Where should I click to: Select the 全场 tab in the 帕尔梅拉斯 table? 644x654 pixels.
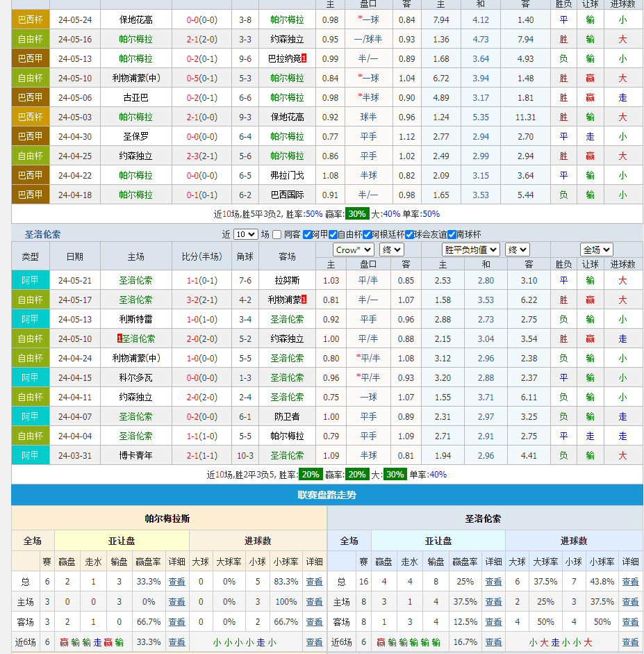pos(33,541)
